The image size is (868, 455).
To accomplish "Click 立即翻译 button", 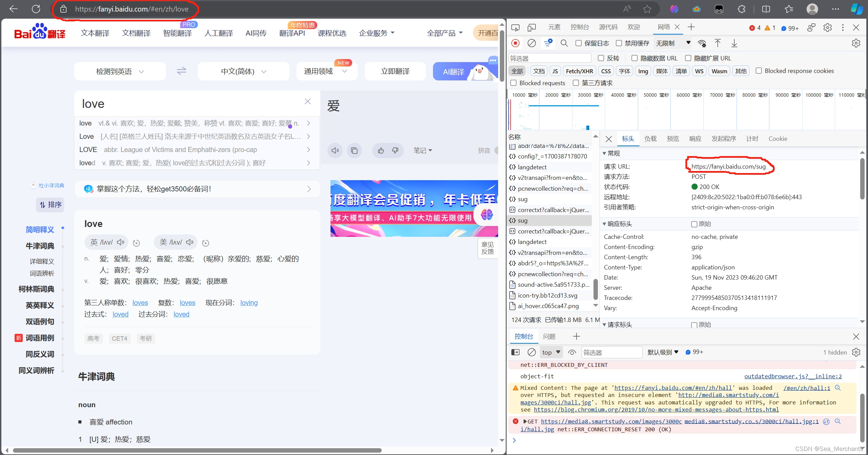I will [x=395, y=71].
